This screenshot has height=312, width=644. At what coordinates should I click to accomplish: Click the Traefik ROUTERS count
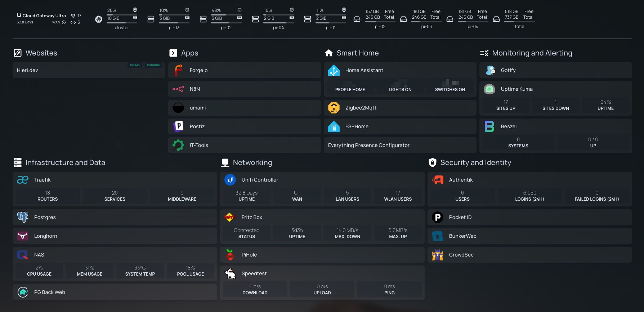pyautogui.click(x=48, y=196)
